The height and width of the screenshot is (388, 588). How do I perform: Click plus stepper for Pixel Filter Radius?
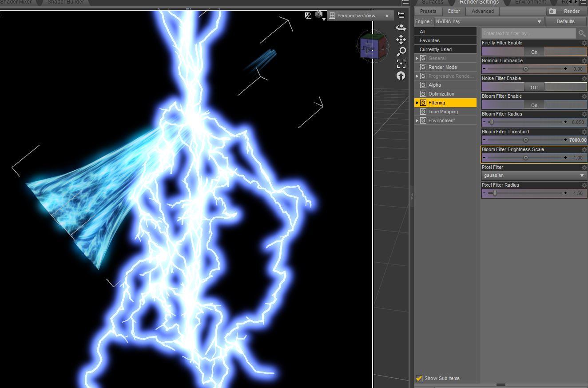coord(565,193)
